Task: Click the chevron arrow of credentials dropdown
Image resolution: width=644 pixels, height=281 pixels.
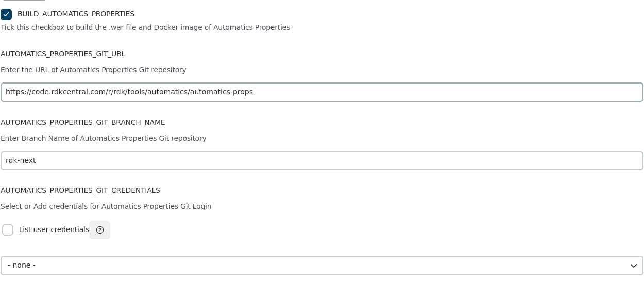Action: [634, 266]
